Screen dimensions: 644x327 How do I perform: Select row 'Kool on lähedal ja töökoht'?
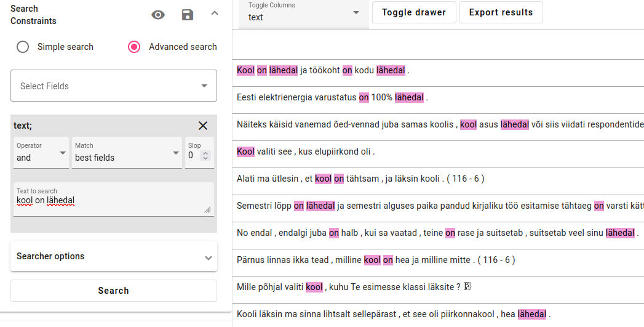point(438,73)
